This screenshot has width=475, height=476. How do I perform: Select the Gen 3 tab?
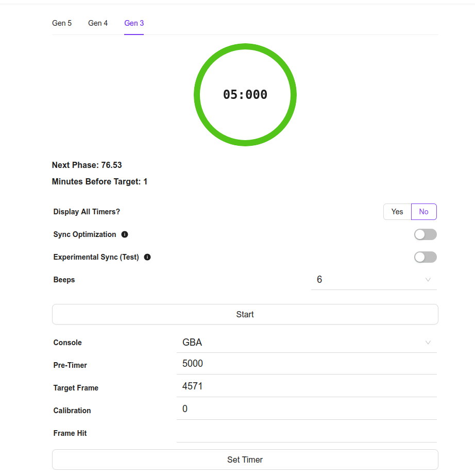[134, 23]
